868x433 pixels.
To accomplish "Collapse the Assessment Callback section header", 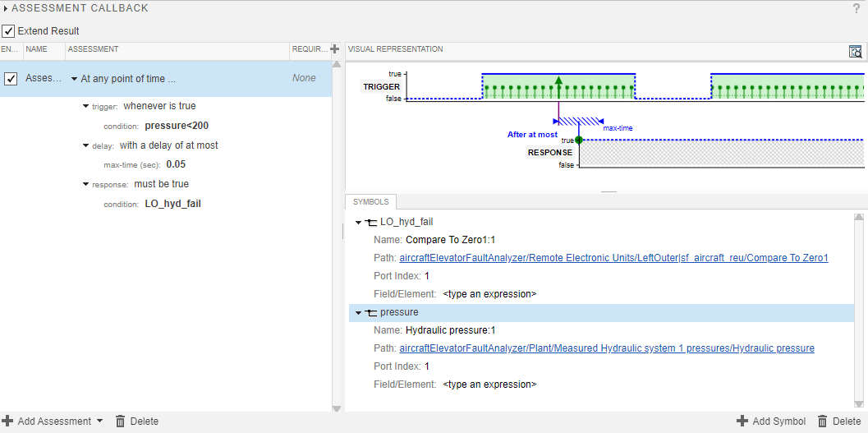I will (x=6, y=8).
